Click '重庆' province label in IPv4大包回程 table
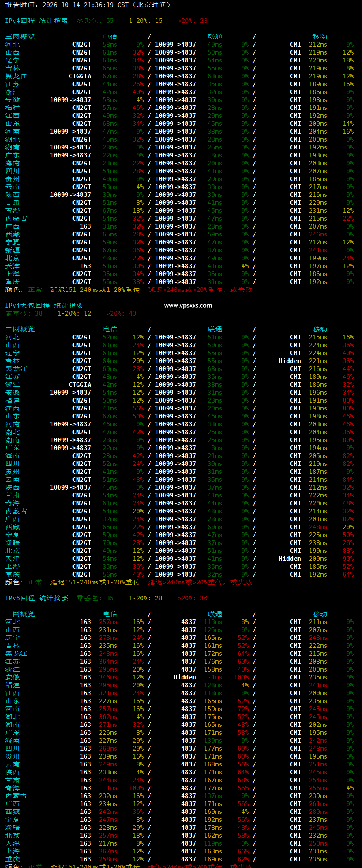 pos(12,575)
